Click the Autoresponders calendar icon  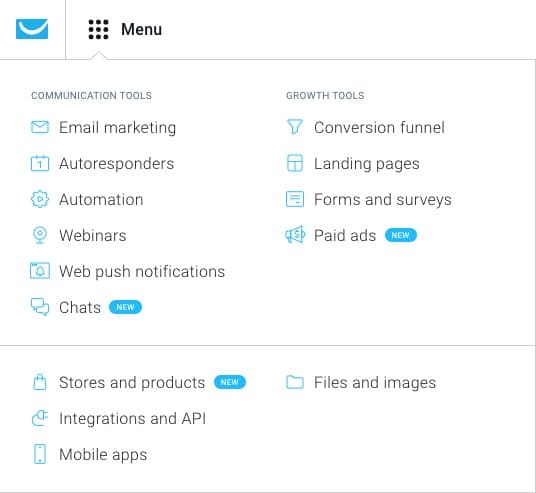tap(40, 163)
